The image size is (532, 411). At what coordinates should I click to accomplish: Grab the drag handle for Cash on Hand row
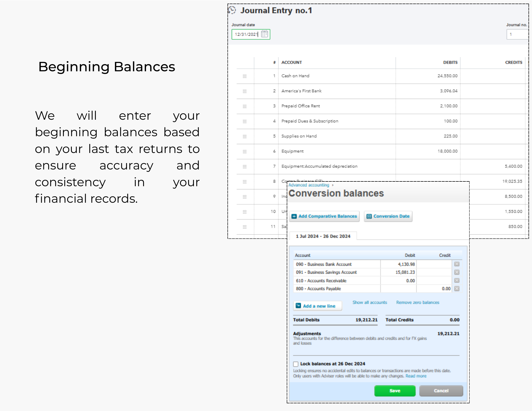click(x=244, y=76)
